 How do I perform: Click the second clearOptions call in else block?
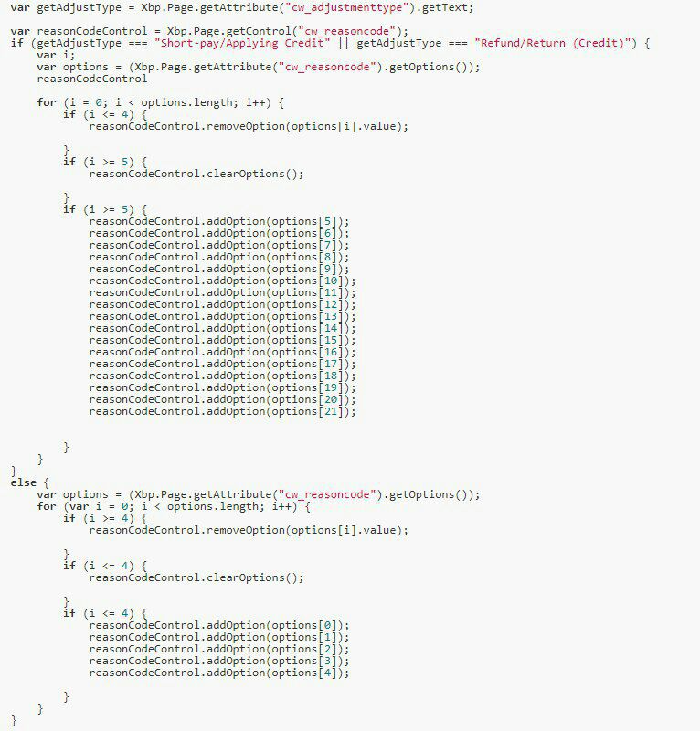pyautogui.click(x=196, y=577)
